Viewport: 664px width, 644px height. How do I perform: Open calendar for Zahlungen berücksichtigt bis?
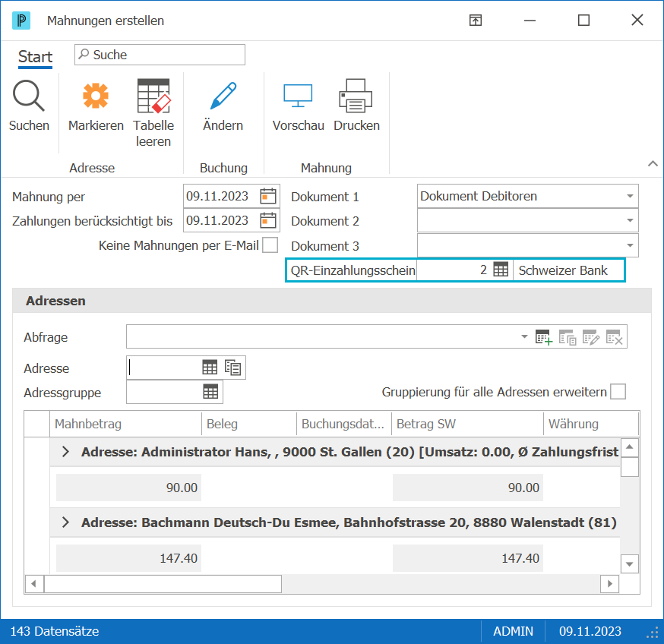[x=268, y=220]
